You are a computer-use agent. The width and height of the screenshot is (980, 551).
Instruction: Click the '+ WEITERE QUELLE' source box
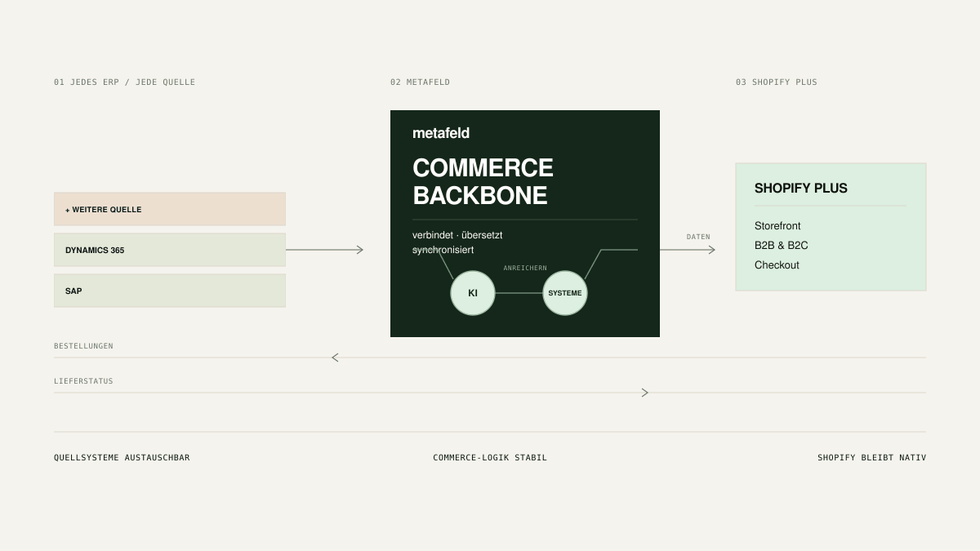170,209
